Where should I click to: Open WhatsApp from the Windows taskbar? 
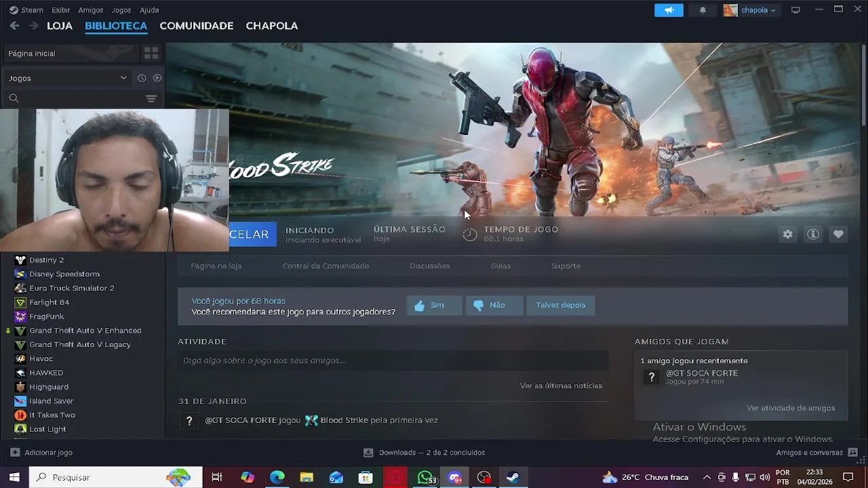(x=426, y=477)
